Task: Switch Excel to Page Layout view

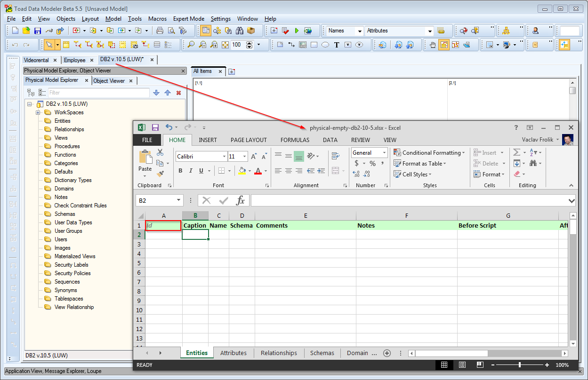Action: pyautogui.click(x=462, y=365)
